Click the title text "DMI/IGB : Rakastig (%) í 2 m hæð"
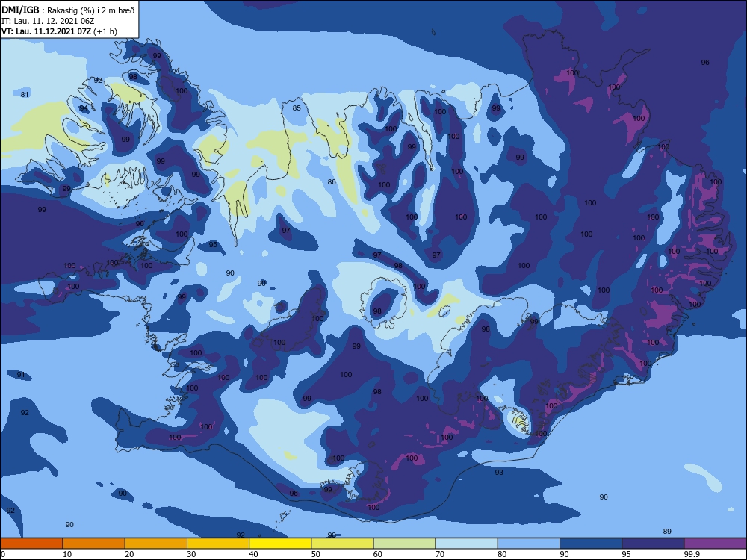 [x=68, y=10]
